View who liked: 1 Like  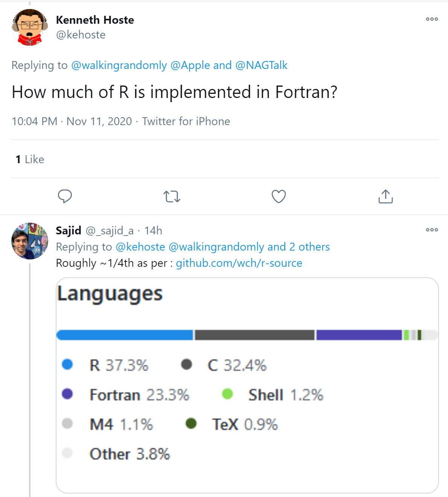pos(30,159)
